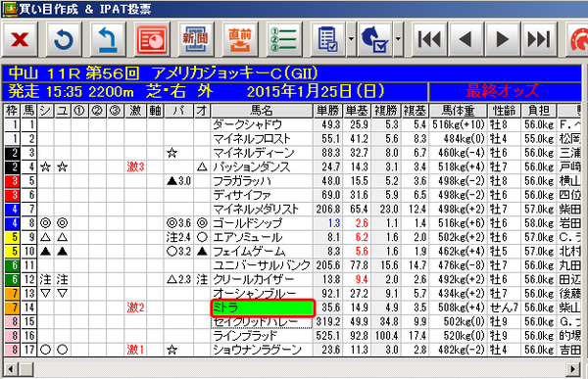The height and width of the screenshot is (379, 588).
Task: Click win odds 525.1 for ラインブラッド
Action: tap(327, 336)
